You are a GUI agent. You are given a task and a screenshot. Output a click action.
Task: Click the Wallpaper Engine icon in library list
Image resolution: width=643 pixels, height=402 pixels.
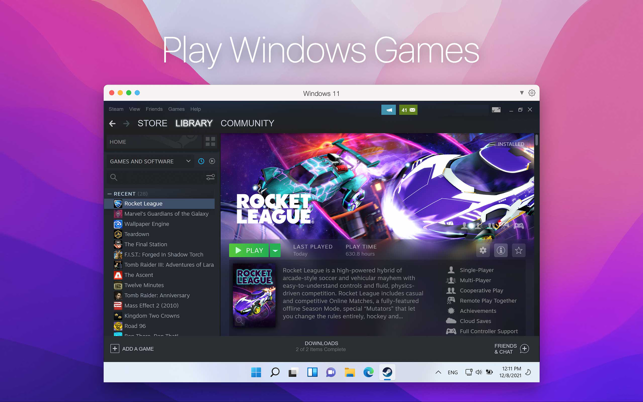[x=118, y=224]
